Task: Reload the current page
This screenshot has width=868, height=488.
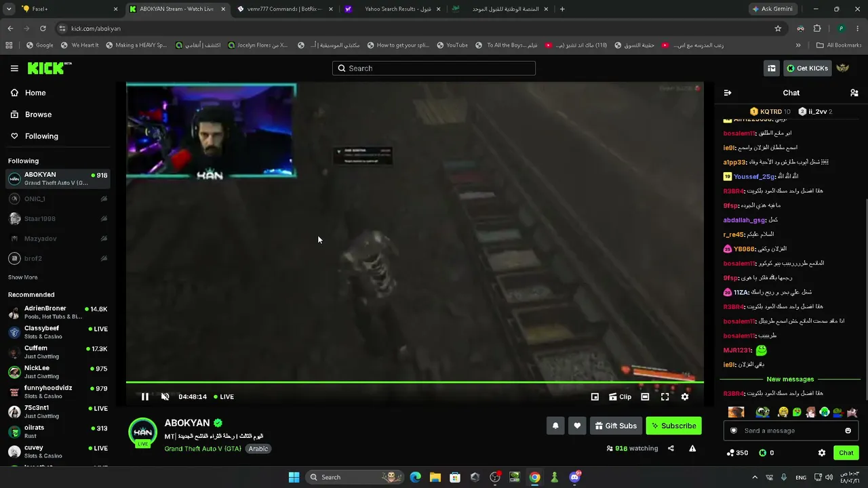Action: (x=43, y=28)
